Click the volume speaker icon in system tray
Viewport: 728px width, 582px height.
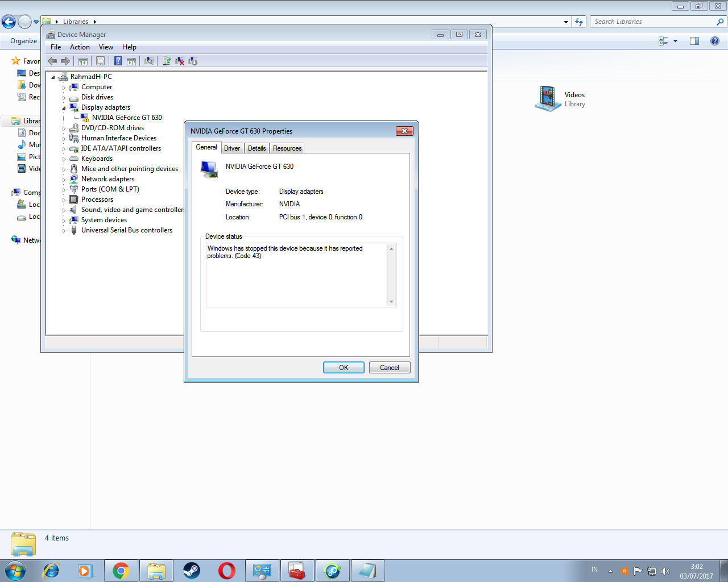[x=665, y=571]
